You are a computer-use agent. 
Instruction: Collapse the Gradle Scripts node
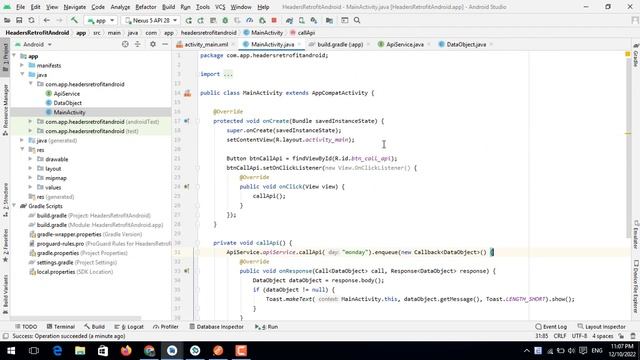(x=14, y=206)
